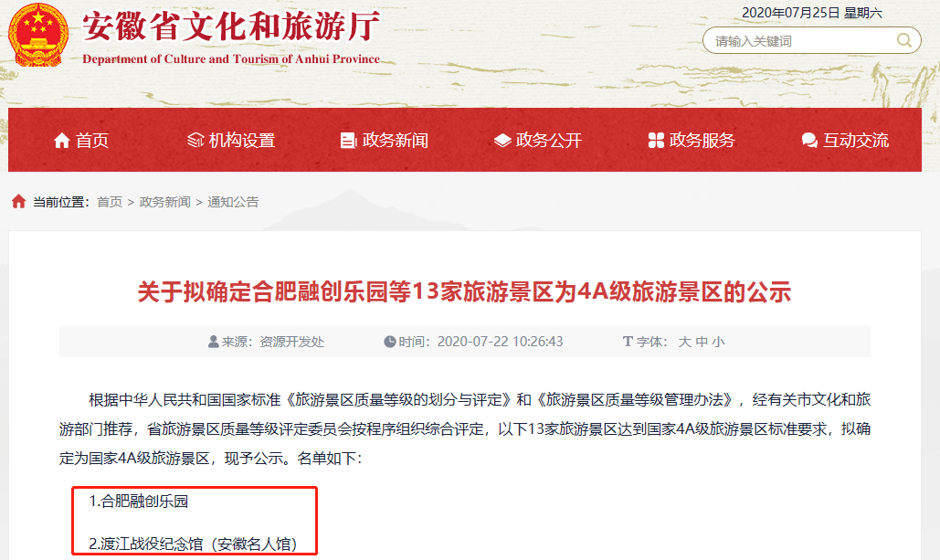
Task: Click the national emblem logo
Action: [x=38, y=35]
